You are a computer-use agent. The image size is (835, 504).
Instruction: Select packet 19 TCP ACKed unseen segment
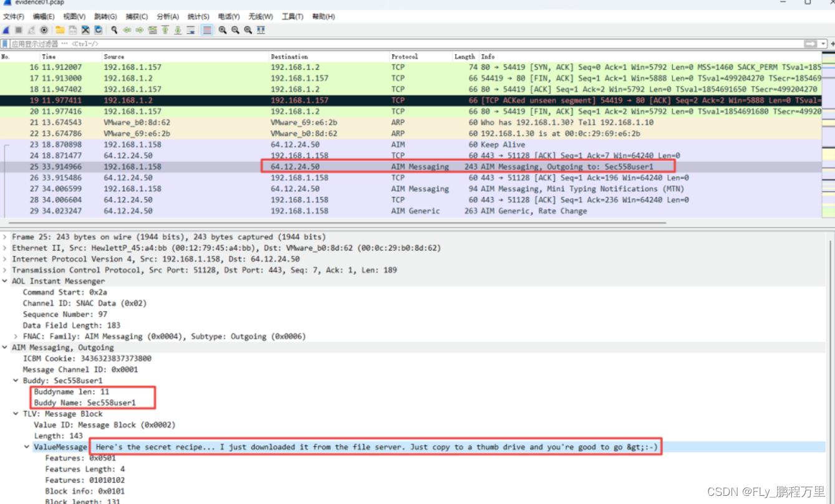coord(410,100)
